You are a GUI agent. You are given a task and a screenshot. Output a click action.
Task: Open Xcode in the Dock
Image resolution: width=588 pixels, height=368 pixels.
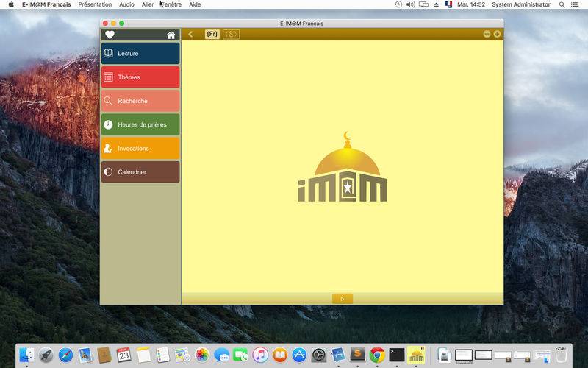[338, 355]
